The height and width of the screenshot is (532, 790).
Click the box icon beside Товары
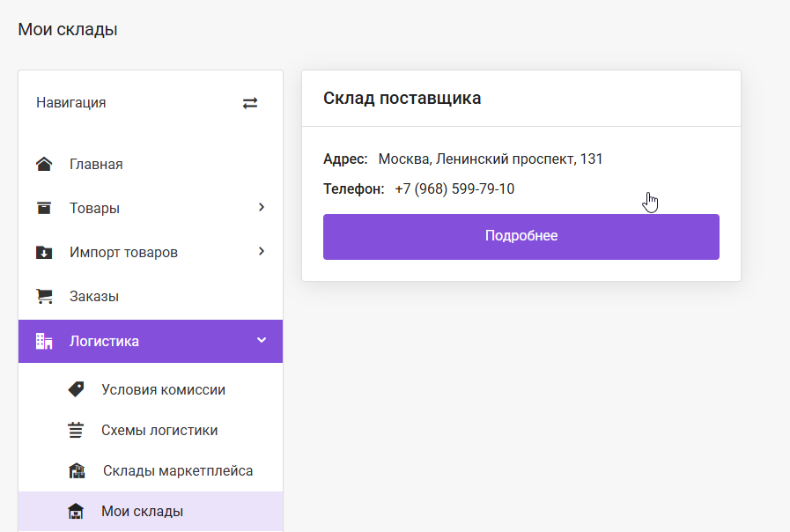click(43, 208)
